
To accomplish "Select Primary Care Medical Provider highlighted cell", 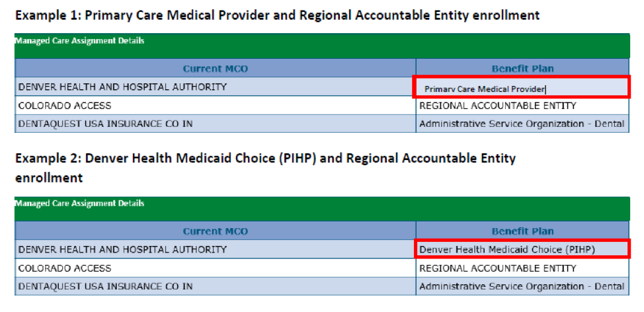I will pyautogui.click(x=521, y=87).
